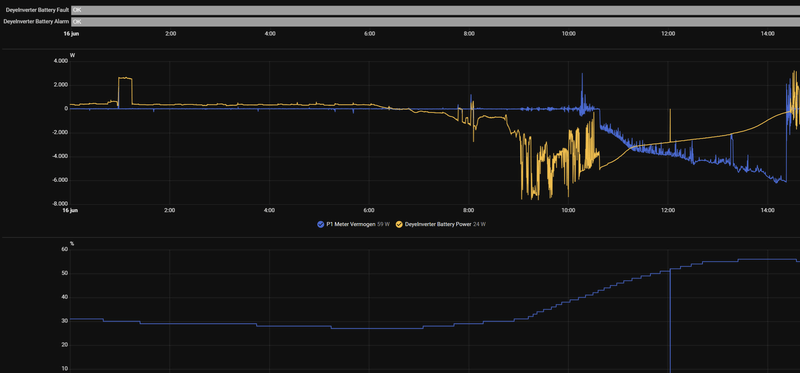Click the 4,000 label on power axis

[x=60, y=61]
